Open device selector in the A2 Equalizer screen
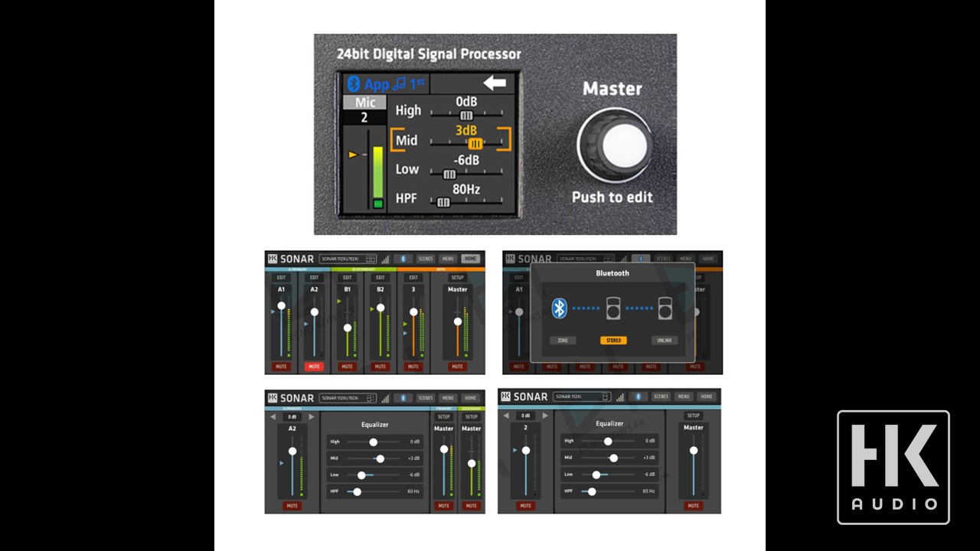This screenshot has height=551, width=980. 348,398
